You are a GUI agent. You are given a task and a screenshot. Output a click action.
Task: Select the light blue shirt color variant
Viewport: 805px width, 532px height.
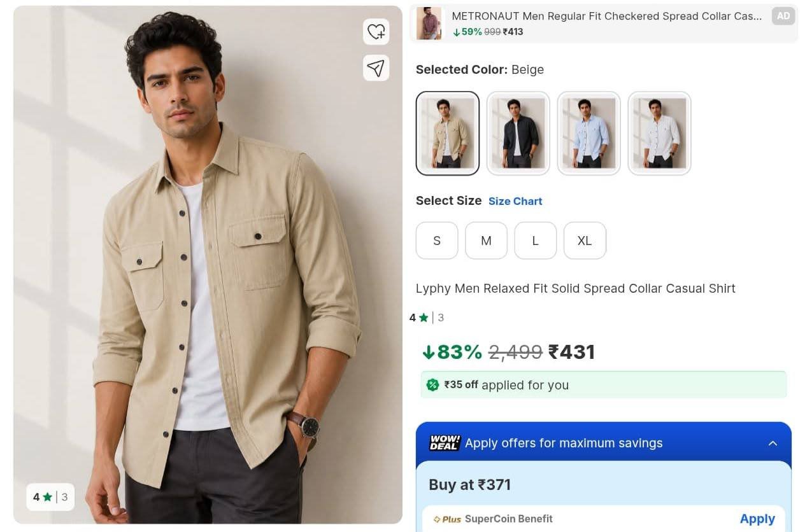coord(589,133)
